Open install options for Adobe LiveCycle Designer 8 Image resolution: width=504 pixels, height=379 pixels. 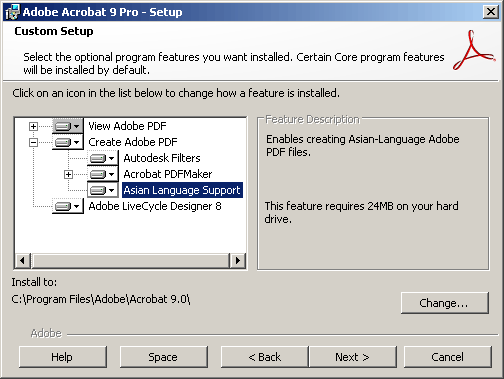pos(68,206)
